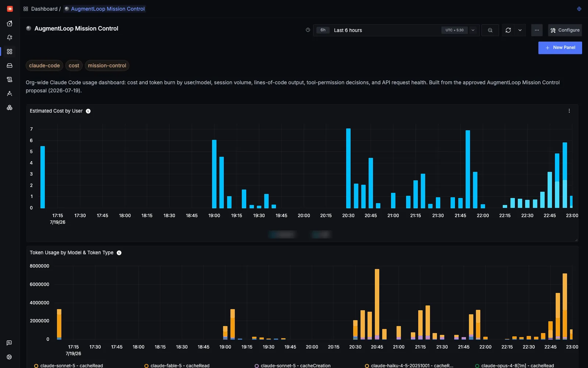
Task: Toggle claude-sonnet-5 - cacheCreation legend series
Action: 293,365
